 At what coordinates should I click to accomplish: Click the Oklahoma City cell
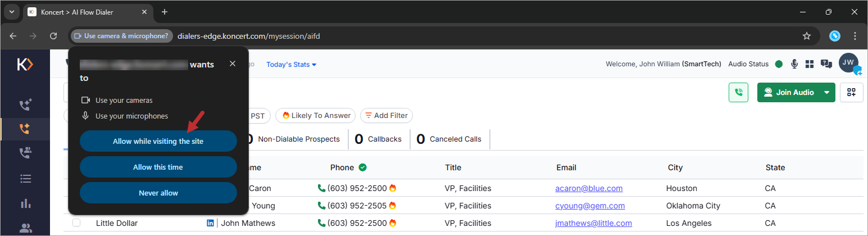(x=693, y=206)
